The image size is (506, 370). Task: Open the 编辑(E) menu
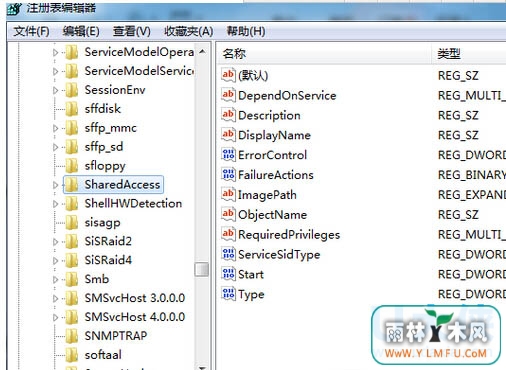(81, 31)
